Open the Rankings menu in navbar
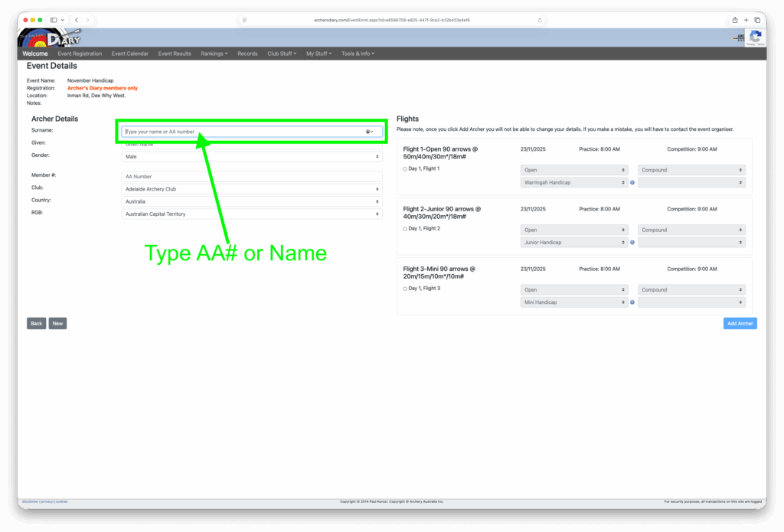 click(214, 54)
